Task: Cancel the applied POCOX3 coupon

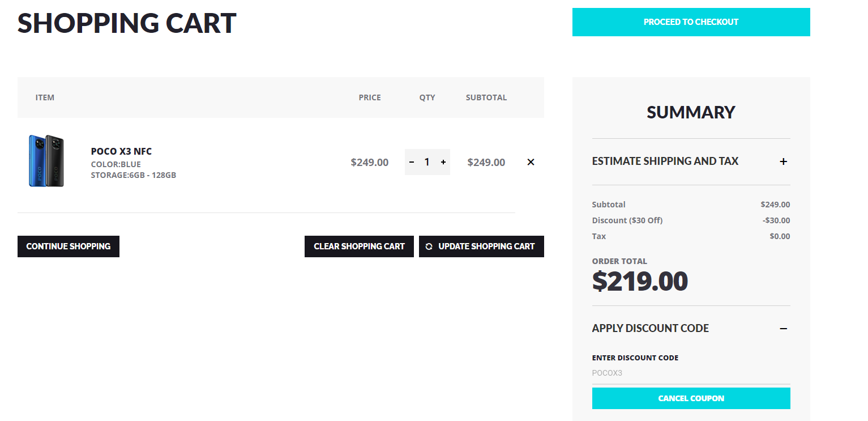Action: (691, 398)
